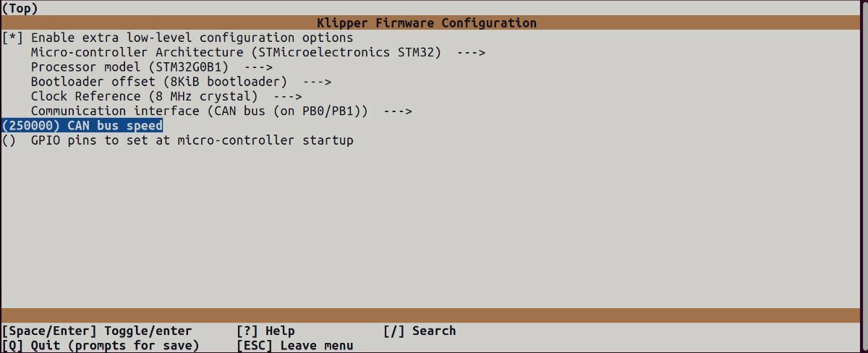
Task: Select the Communication interface (CAN bus) entry
Action: (x=221, y=111)
